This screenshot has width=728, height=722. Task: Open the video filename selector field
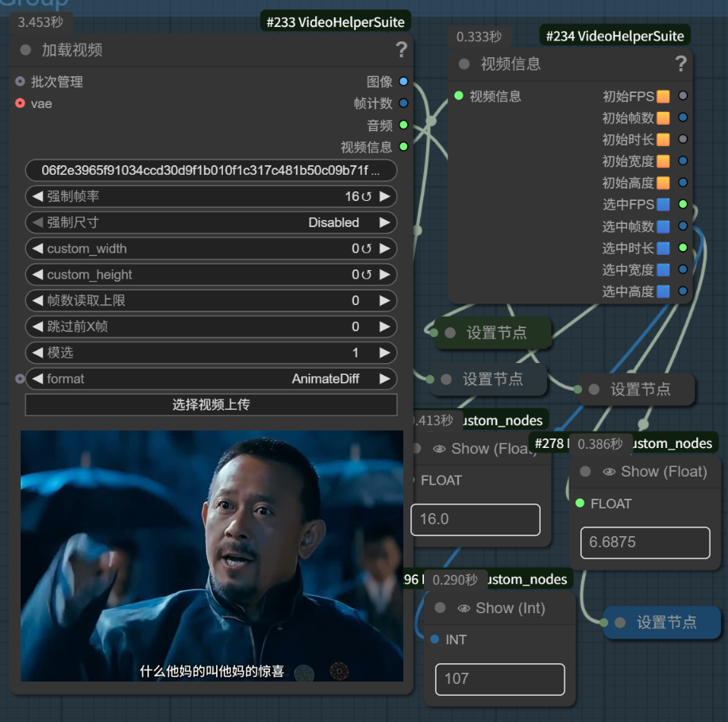[211, 171]
